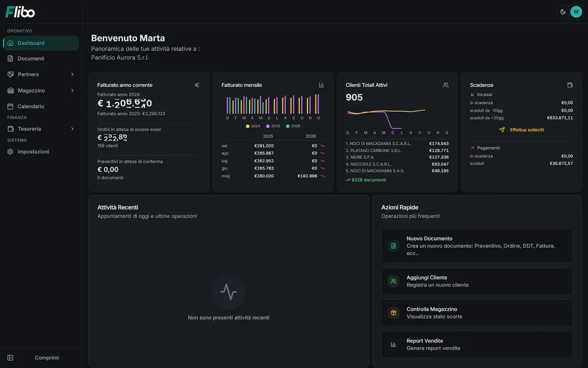Viewport: 588px width, 368px height.
Task: Open the Partners menu item
Action: [28, 74]
